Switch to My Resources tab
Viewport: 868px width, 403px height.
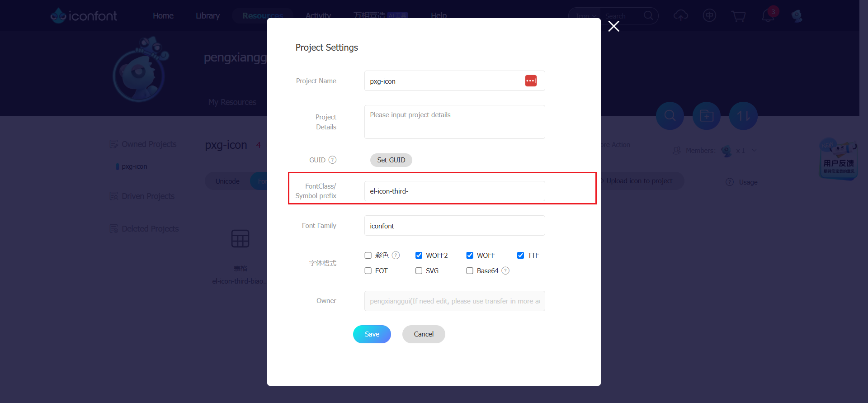point(232,102)
